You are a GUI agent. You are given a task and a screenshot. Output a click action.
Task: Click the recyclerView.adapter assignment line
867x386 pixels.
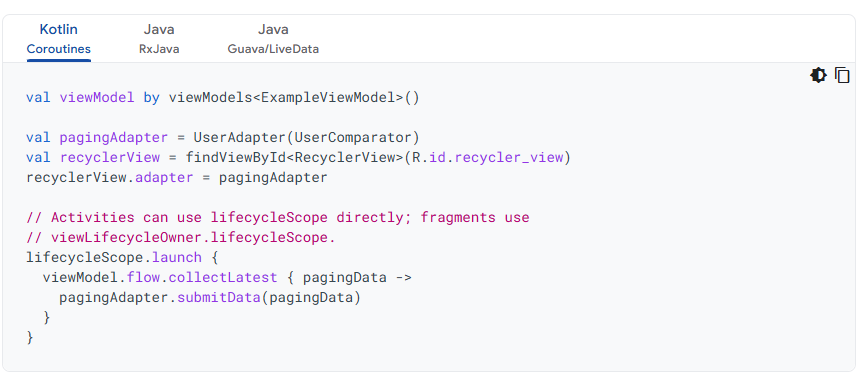point(177,178)
